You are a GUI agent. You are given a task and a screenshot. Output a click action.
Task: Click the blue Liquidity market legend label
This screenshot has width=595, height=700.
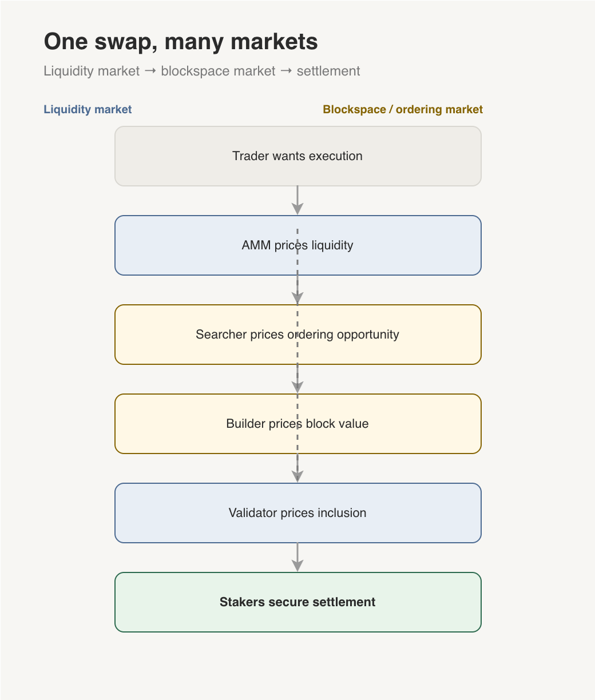tap(88, 109)
